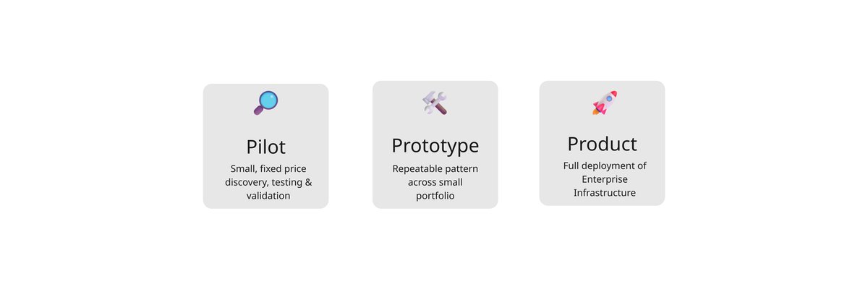Viewport: 868px width, 289px height.
Task: Click the word "validation" in Pilot card
Action: coord(268,196)
